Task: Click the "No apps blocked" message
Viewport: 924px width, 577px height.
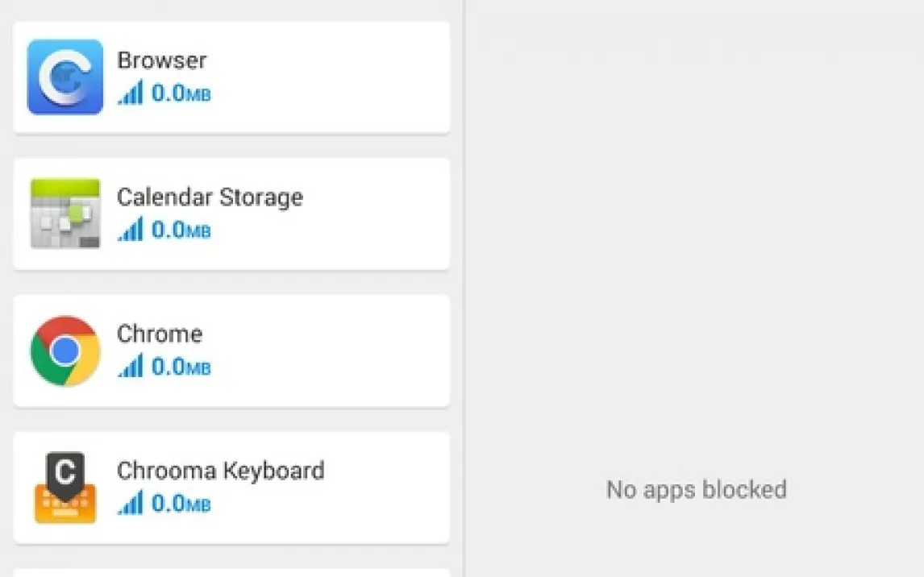Action: pyautogui.click(x=696, y=489)
